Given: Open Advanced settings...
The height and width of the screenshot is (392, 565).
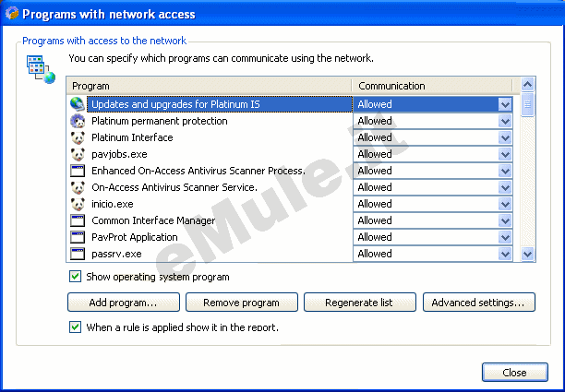Looking at the screenshot, I should tap(478, 302).
